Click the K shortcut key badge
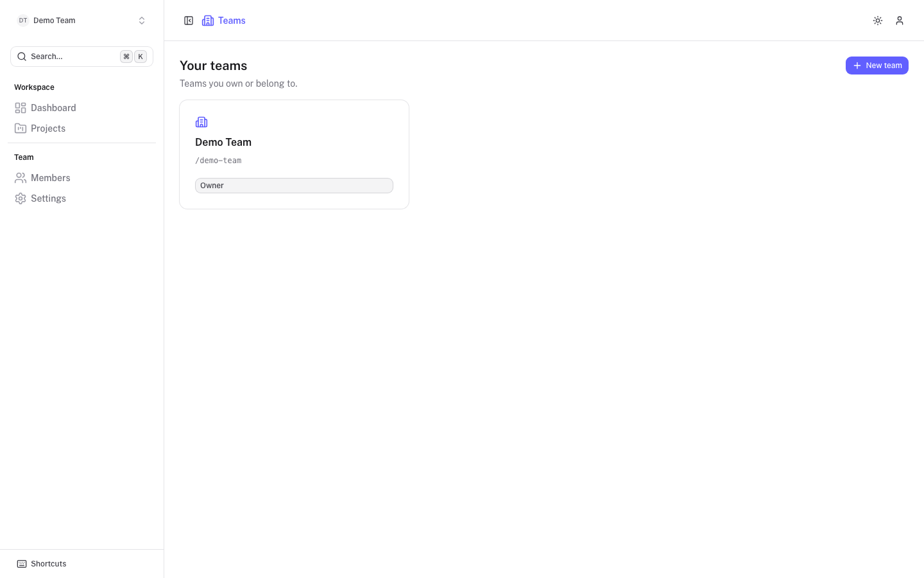Screen dimensions: 924x578 pos(141,57)
